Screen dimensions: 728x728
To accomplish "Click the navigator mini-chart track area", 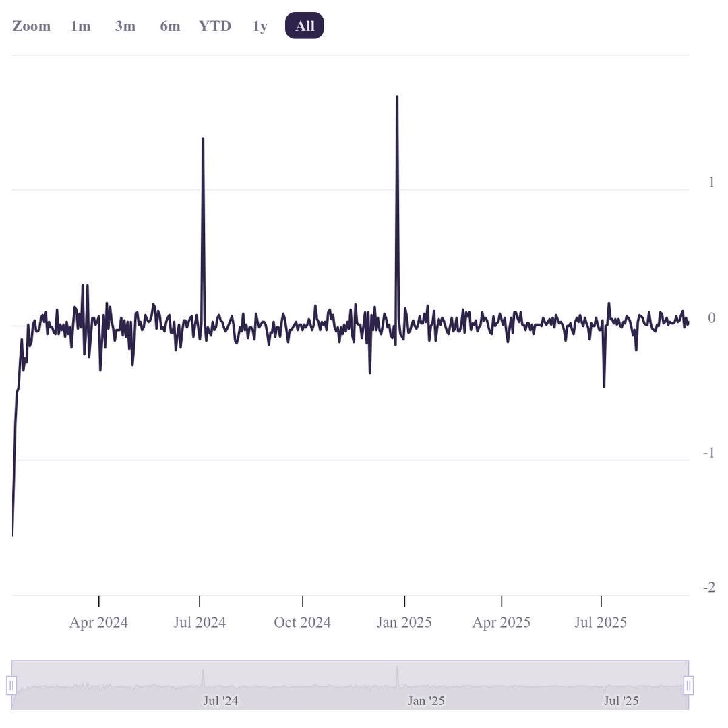I will pyautogui.click(x=351, y=685).
